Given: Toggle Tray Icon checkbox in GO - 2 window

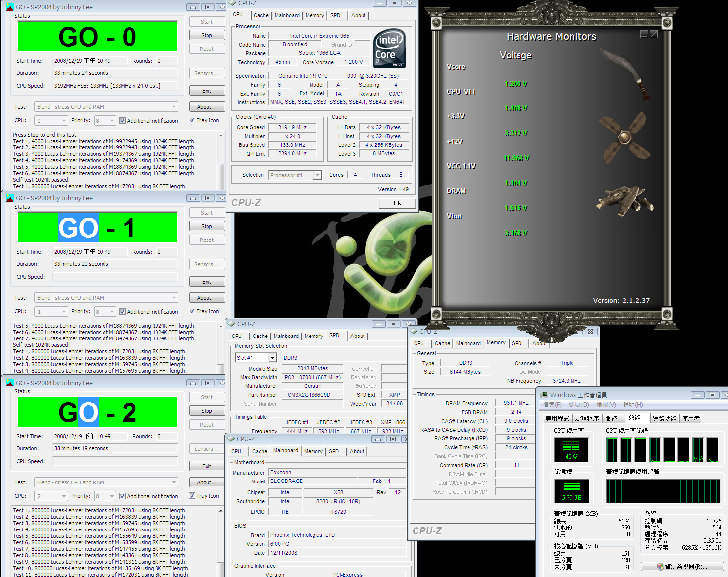Looking at the screenshot, I should point(192,496).
